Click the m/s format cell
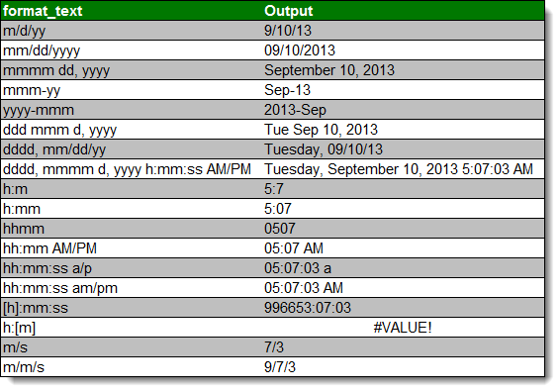This screenshot has width=560, height=392. click(132, 347)
